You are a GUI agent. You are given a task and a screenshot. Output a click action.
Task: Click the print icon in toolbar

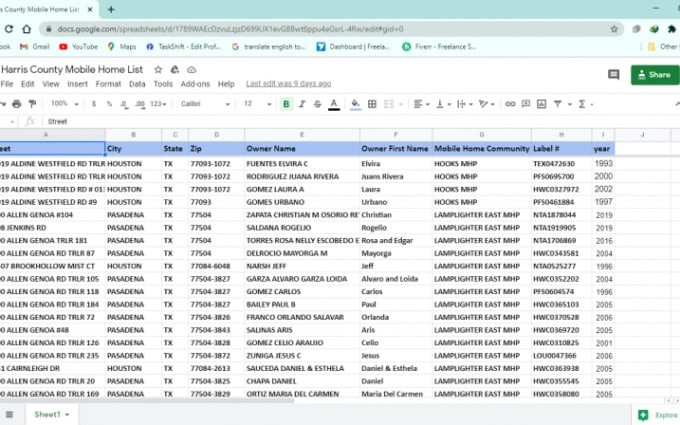(x=16, y=104)
